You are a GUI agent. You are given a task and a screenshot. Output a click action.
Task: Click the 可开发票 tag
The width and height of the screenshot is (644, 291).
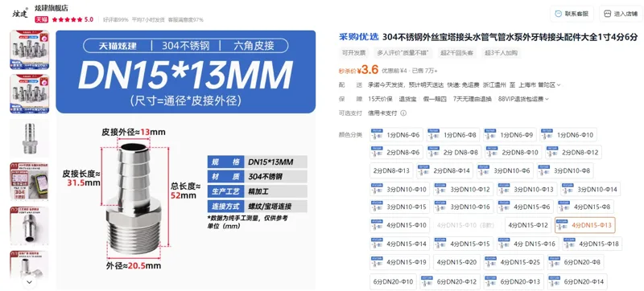pyautogui.click(x=354, y=52)
